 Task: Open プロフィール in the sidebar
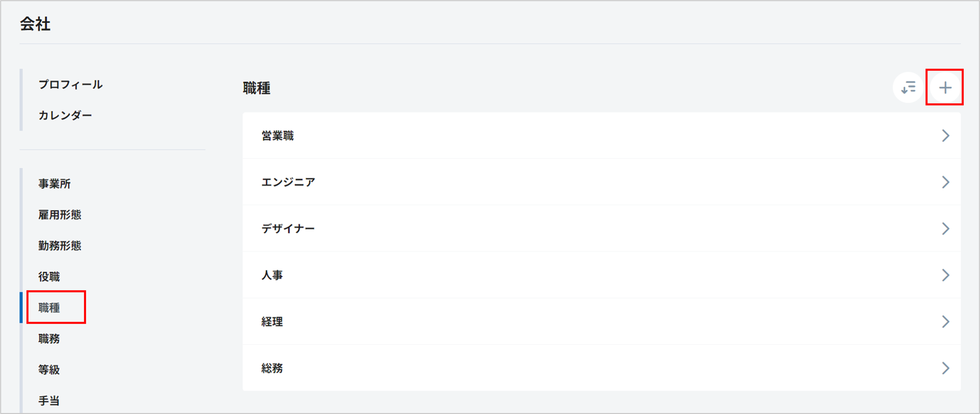pyautogui.click(x=70, y=85)
